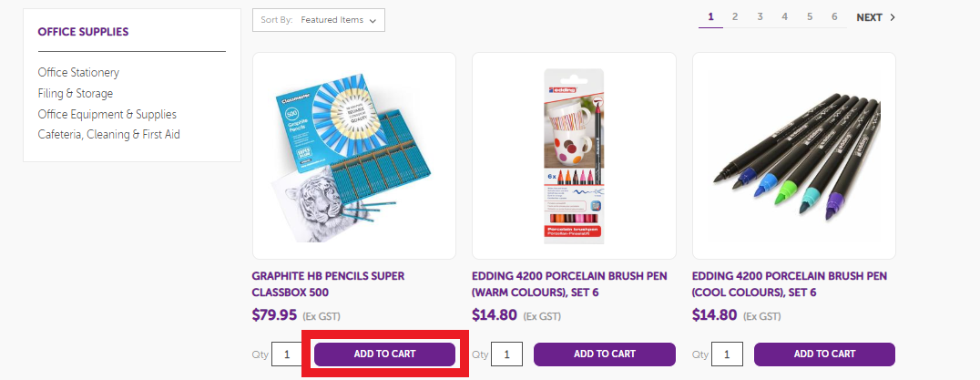Go to page 2 of results
The width and height of the screenshot is (980, 380).
coord(735,16)
